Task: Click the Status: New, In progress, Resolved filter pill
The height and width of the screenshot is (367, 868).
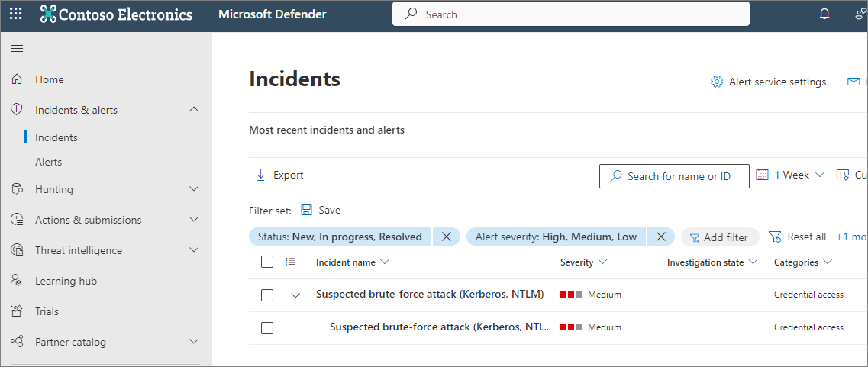Action: click(x=340, y=237)
